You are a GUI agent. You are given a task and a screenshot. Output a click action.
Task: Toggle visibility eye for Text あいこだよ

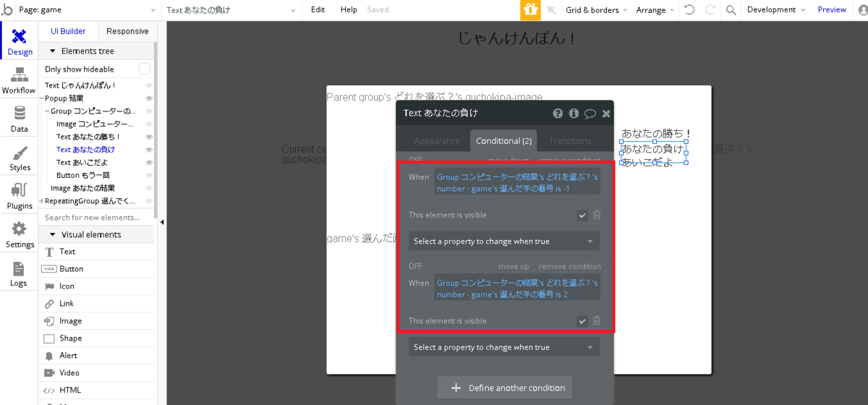149,163
